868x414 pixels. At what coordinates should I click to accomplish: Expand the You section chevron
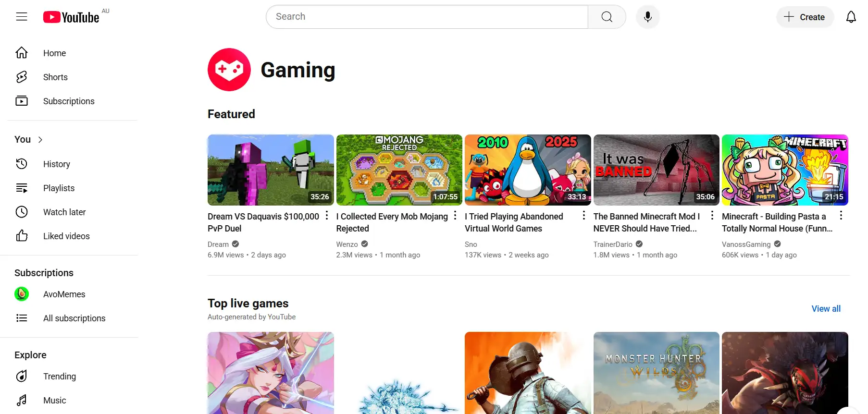click(x=40, y=140)
